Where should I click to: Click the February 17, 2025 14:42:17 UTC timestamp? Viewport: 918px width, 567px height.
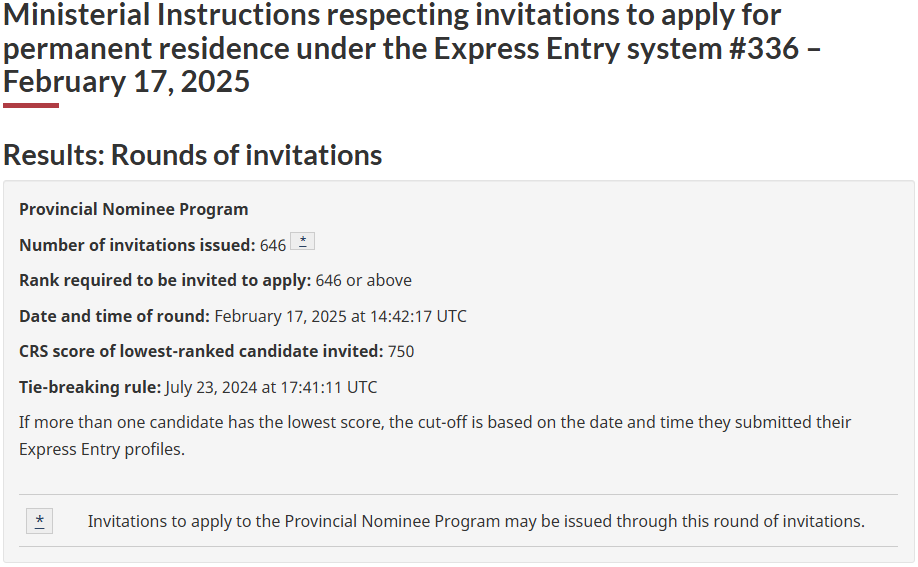340,316
